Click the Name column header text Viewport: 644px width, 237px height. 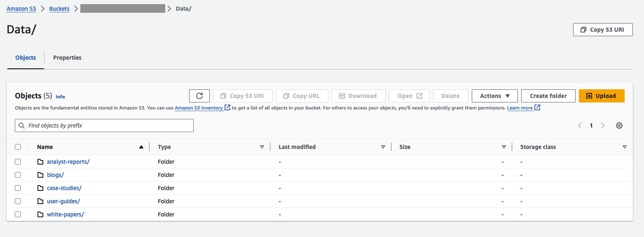tap(45, 147)
